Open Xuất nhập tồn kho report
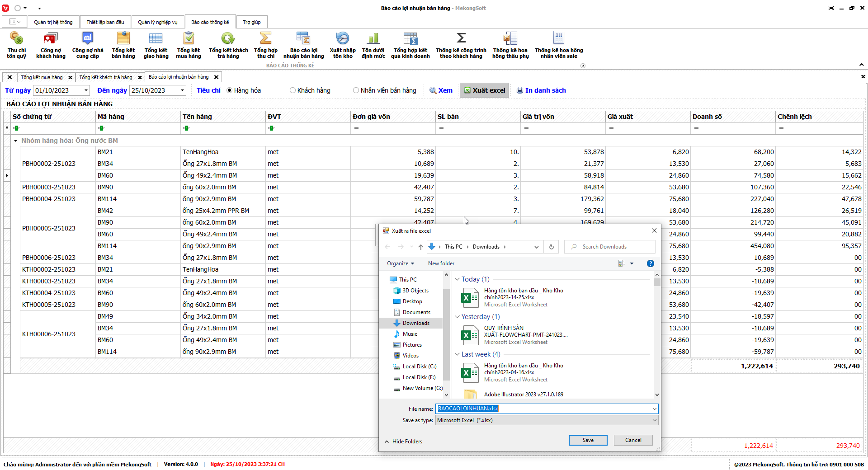Image resolution: width=868 pixels, height=470 pixels. point(342,45)
